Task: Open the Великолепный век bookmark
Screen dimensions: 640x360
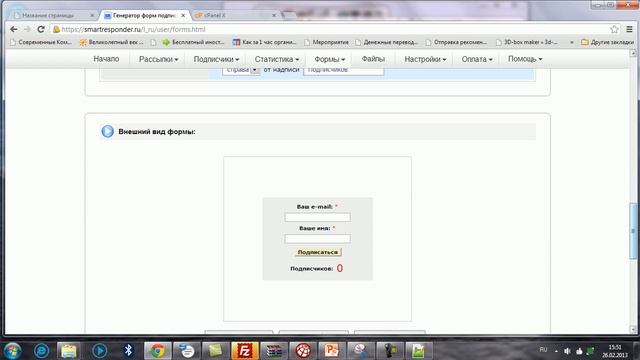Action: (112, 42)
